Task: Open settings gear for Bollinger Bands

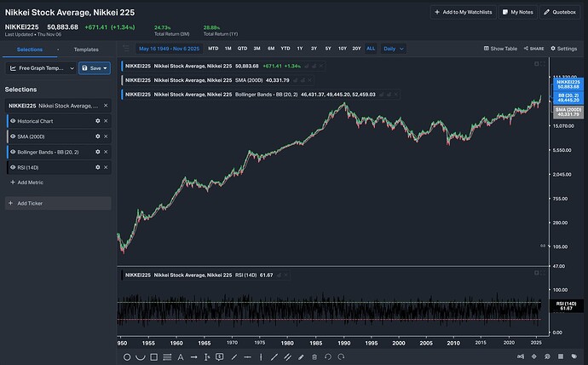Action: coord(97,152)
